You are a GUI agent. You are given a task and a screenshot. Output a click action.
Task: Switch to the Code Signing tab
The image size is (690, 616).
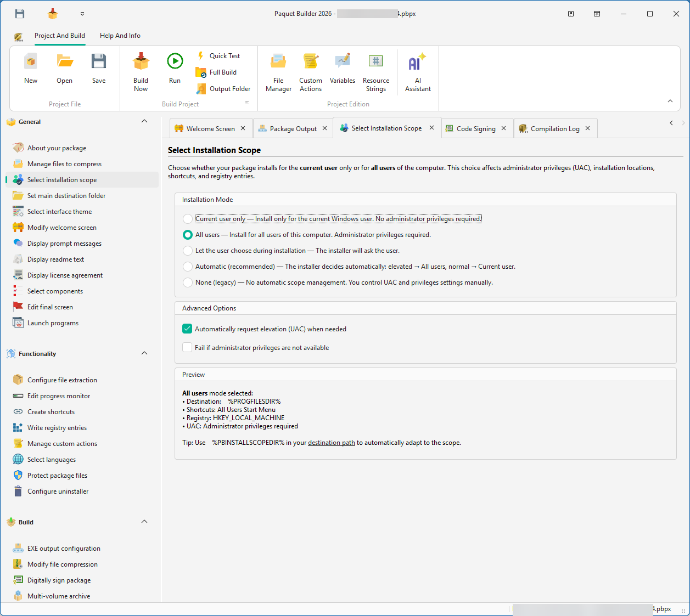click(475, 129)
